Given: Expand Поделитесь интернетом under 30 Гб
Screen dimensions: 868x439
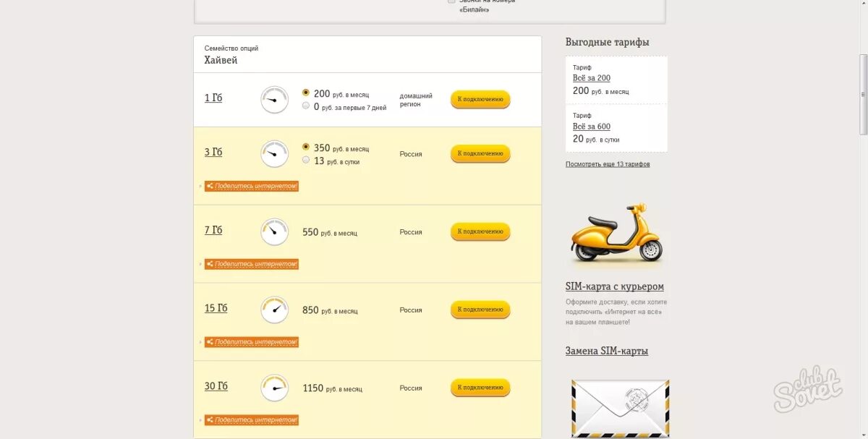Looking at the screenshot, I should click(252, 419).
